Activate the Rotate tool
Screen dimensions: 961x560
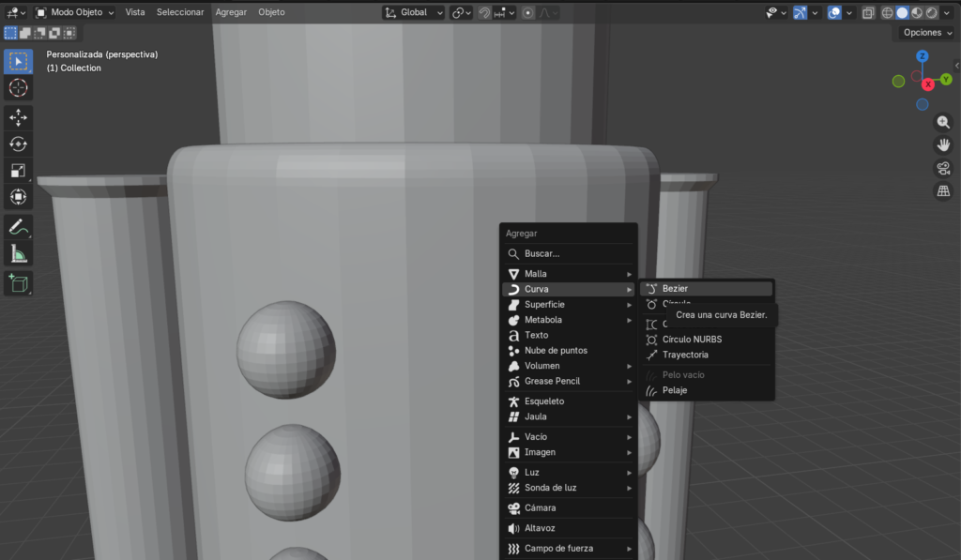tap(18, 144)
